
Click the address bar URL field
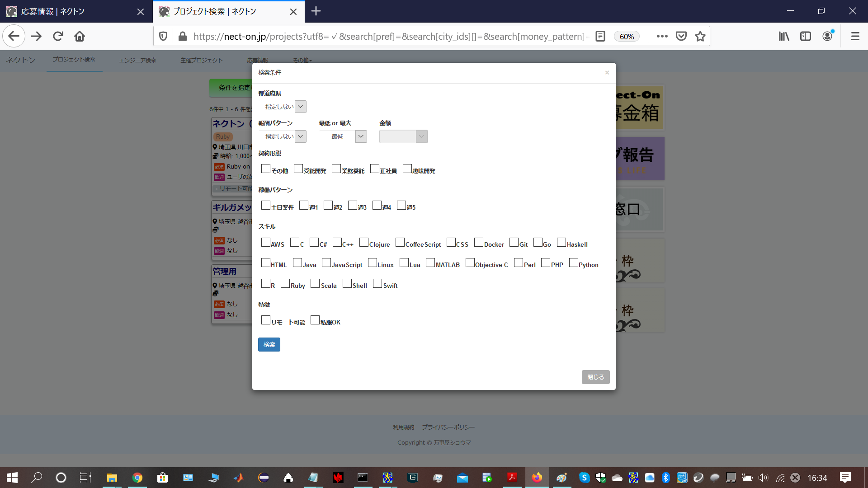(x=391, y=36)
